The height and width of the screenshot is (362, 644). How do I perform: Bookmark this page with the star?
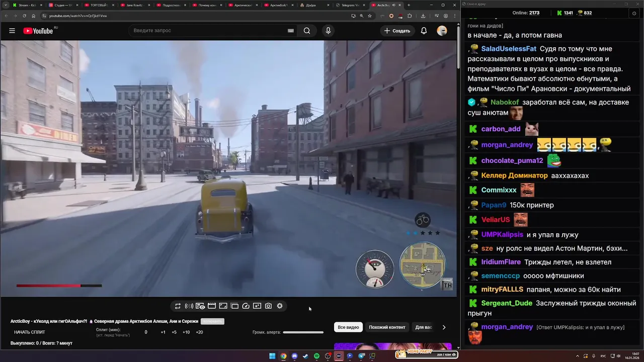tap(370, 16)
